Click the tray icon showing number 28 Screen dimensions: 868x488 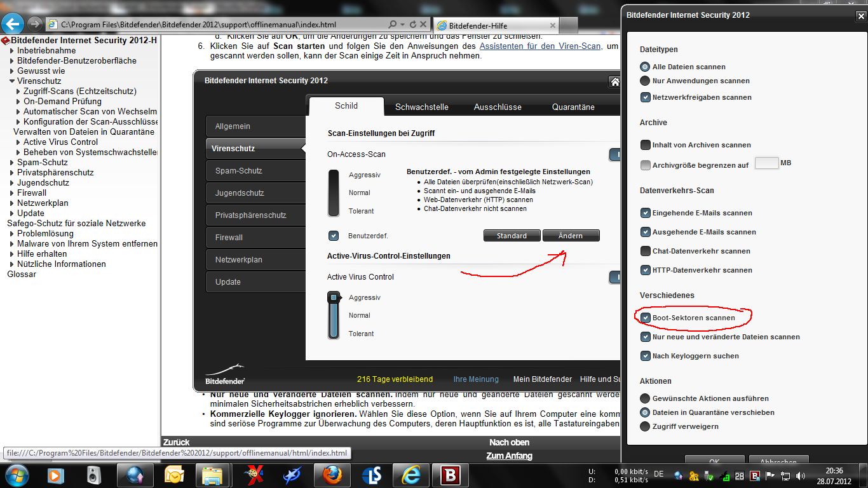[x=740, y=475]
